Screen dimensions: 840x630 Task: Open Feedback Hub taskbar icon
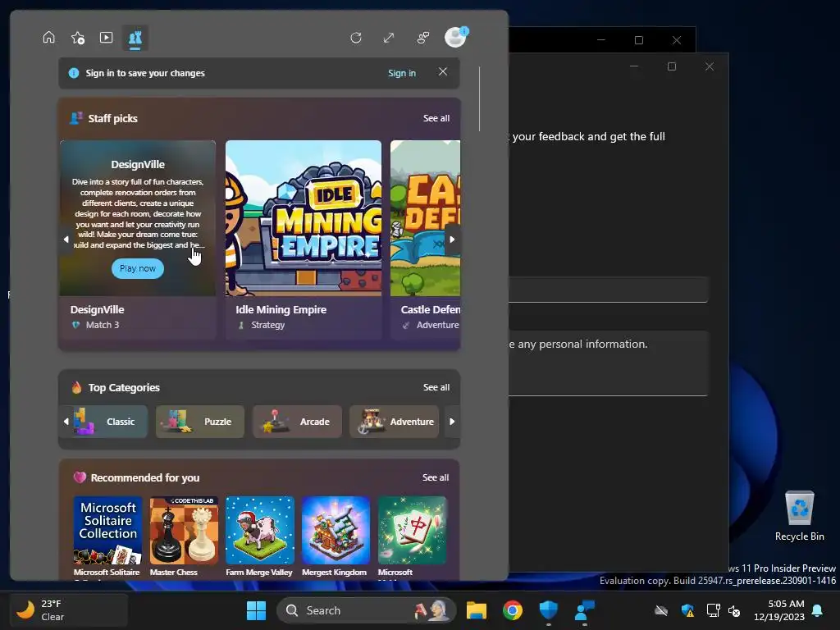coord(584,610)
